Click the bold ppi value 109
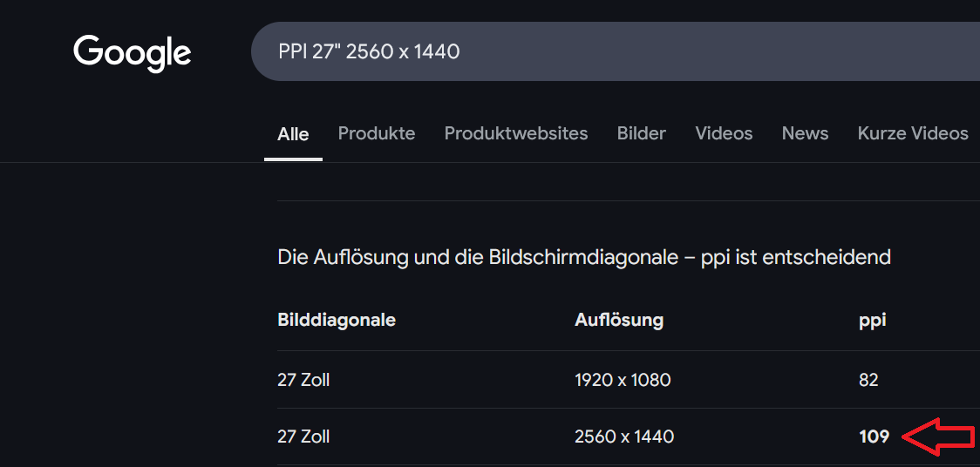The width and height of the screenshot is (980, 467). click(874, 437)
